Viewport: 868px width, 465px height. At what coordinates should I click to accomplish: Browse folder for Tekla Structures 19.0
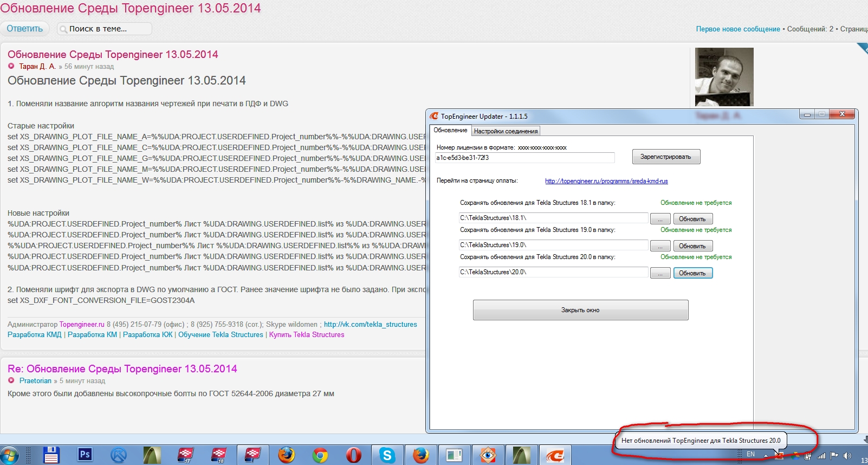[x=660, y=246]
